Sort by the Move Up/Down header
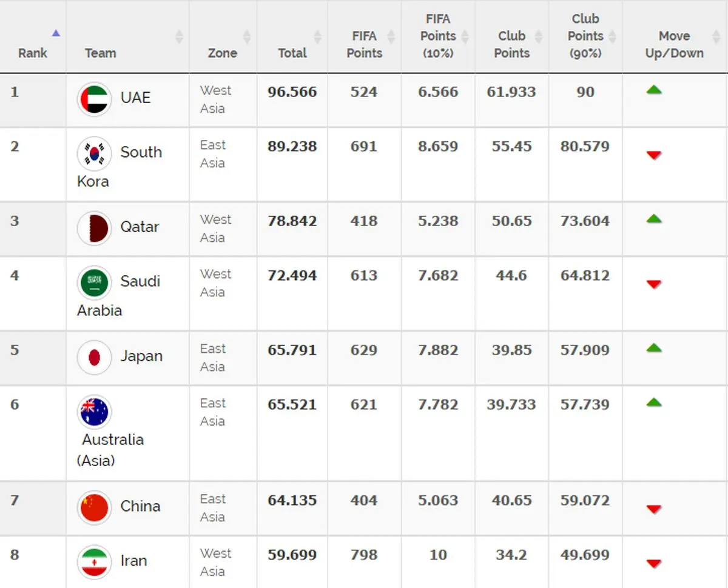 point(674,44)
